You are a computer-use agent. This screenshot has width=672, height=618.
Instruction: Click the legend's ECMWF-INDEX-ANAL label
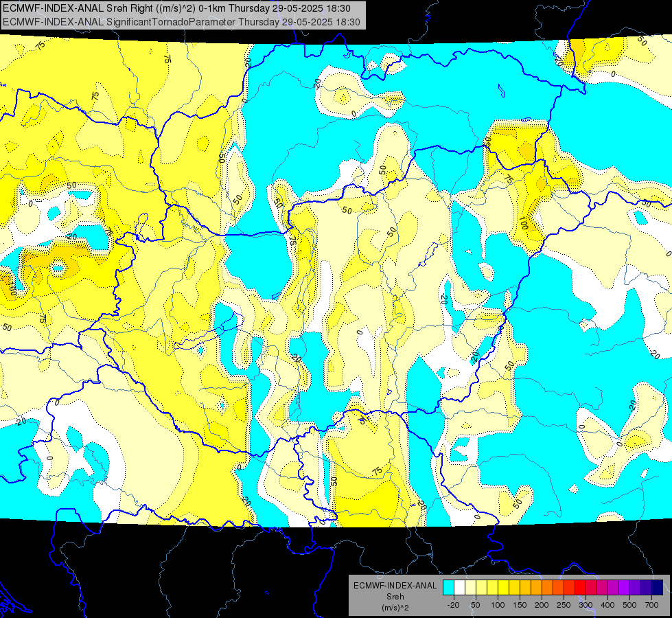(395, 586)
